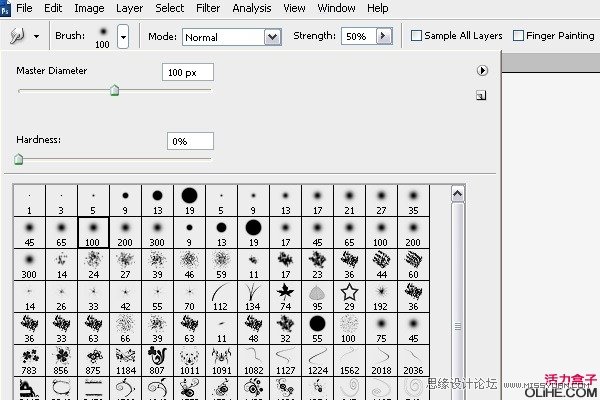This screenshot has height=400, width=600.
Task: Select the dune grass 112 brush
Action: pos(222,297)
